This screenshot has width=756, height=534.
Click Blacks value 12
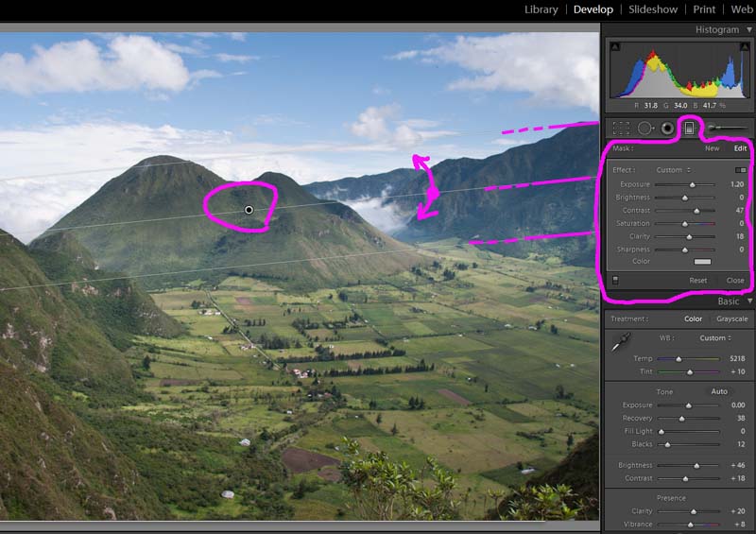point(741,444)
